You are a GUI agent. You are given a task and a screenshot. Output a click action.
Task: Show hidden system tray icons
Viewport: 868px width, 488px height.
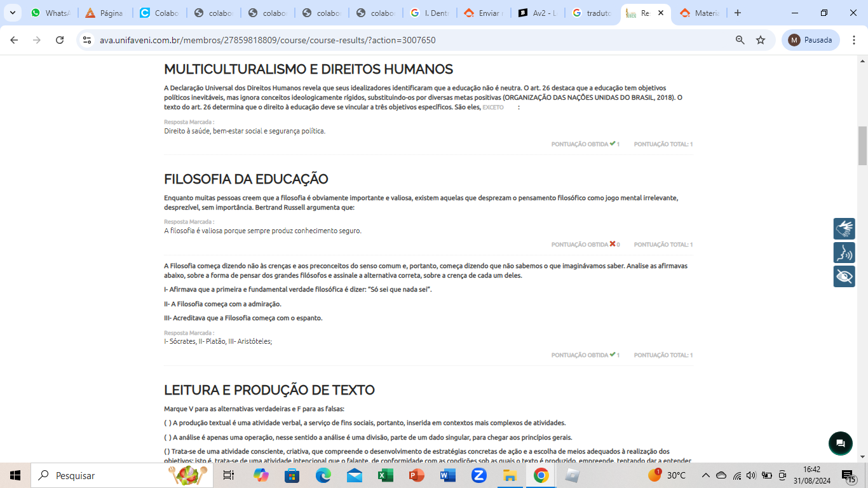(x=705, y=475)
